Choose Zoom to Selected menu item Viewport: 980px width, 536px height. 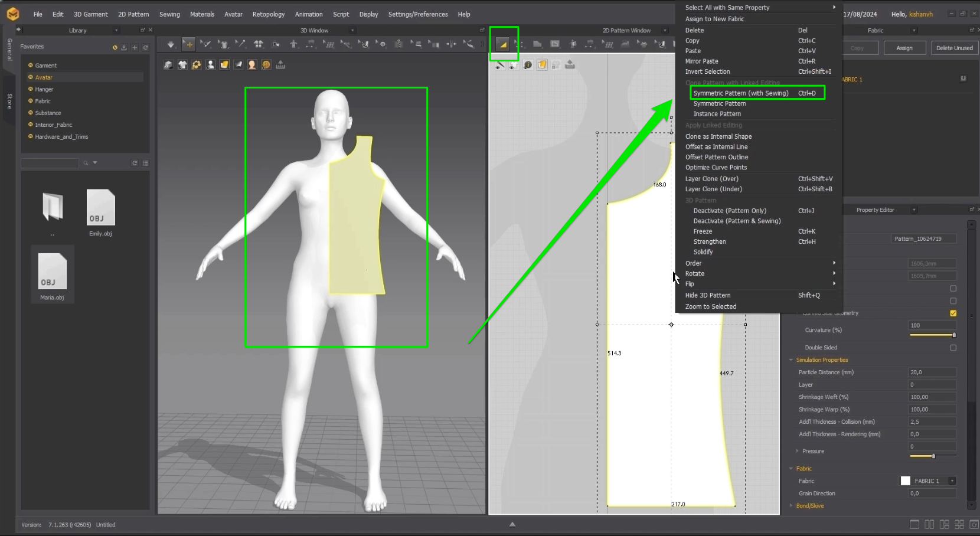pyautogui.click(x=710, y=306)
